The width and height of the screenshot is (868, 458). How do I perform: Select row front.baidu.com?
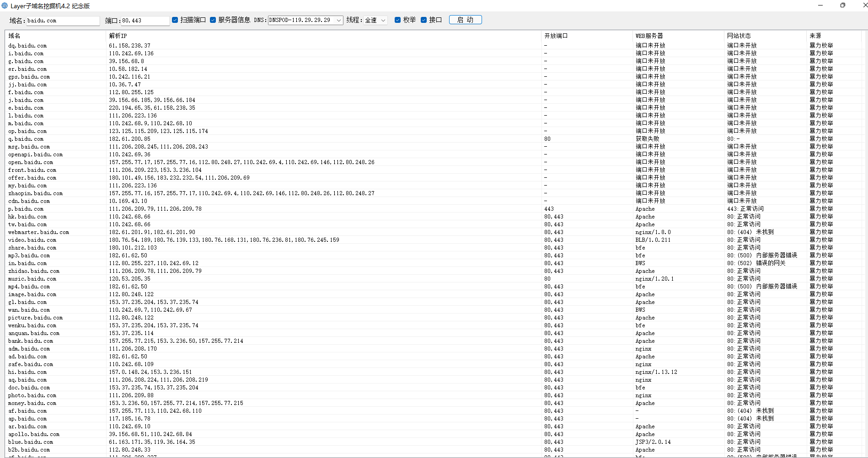[434, 170]
